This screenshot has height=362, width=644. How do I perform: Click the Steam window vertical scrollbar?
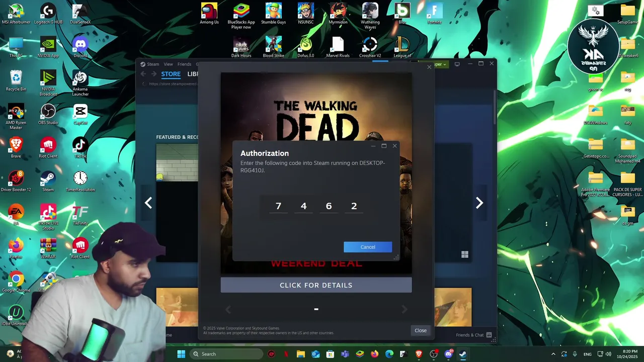(495, 108)
